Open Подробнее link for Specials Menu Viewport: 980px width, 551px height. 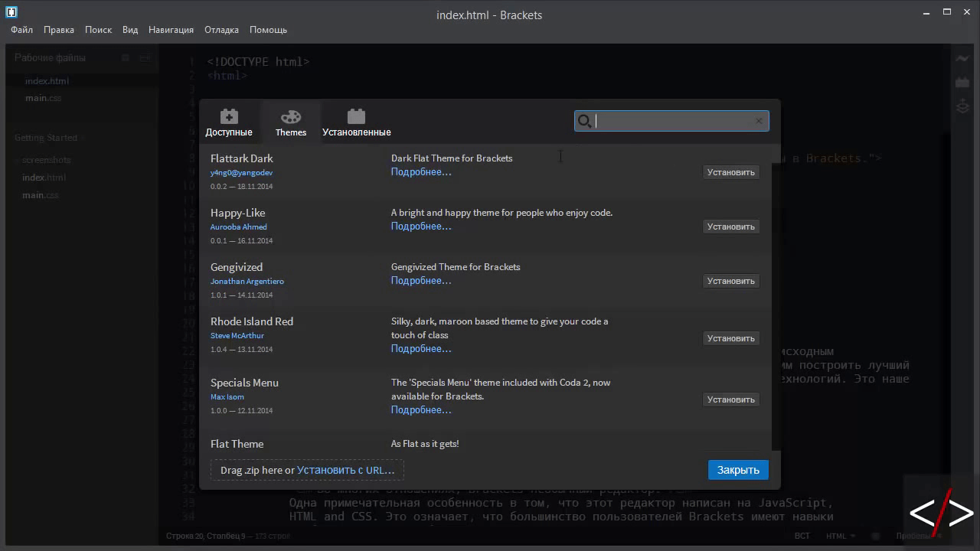421,410
